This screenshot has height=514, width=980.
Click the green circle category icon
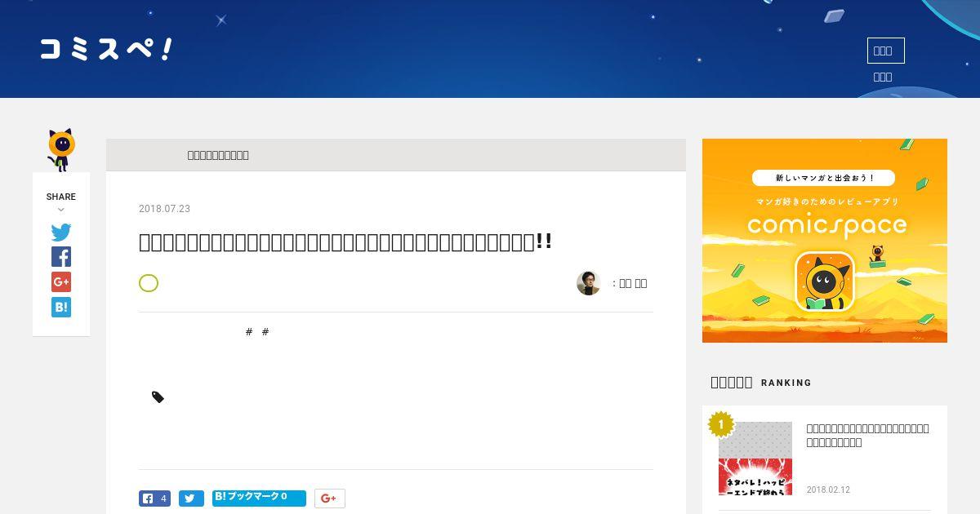tap(149, 283)
